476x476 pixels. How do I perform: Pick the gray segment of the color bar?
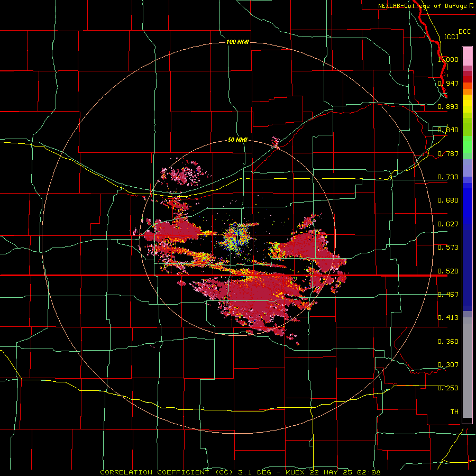pyautogui.click(x=467, y=368)
